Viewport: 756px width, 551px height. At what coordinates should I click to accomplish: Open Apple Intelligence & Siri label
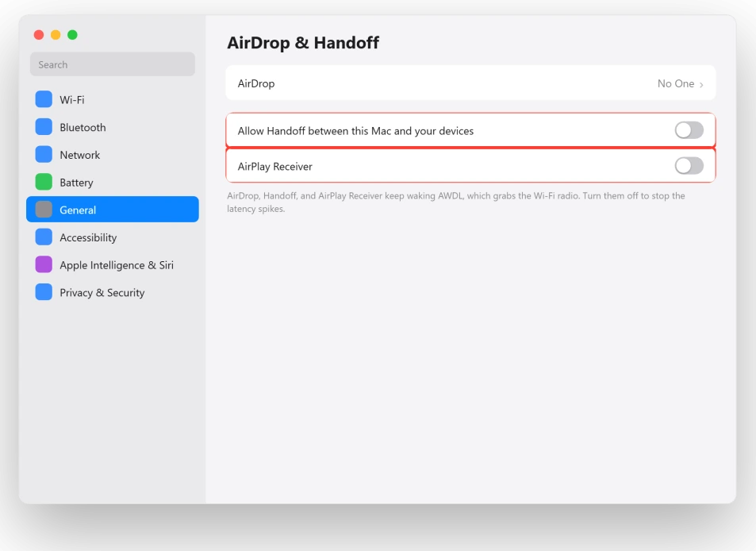pos(116,265)
